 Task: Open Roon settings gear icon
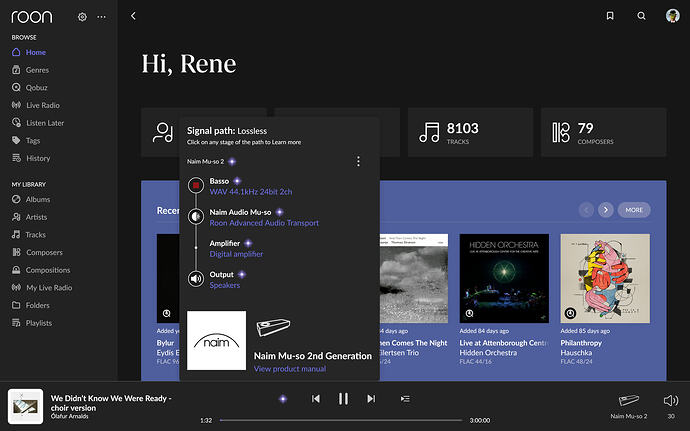82,17
